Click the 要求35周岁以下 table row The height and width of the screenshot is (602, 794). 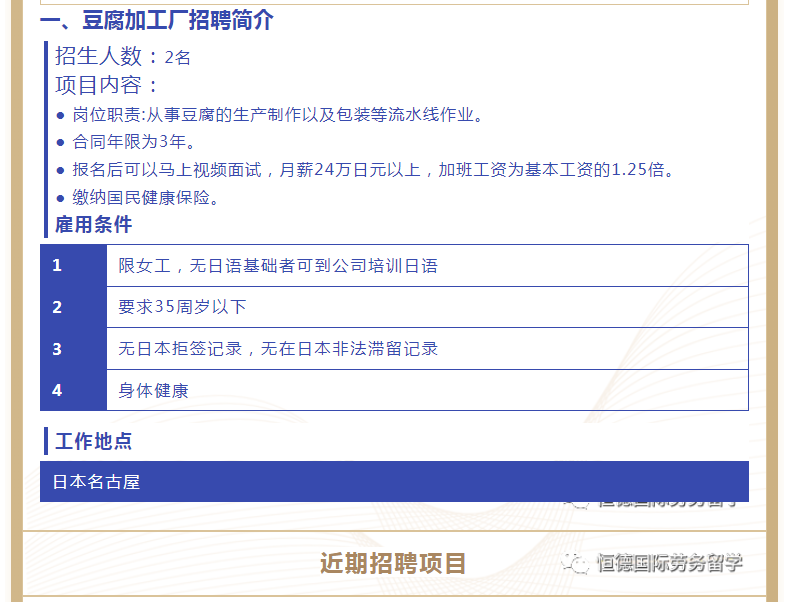point(182,307)
